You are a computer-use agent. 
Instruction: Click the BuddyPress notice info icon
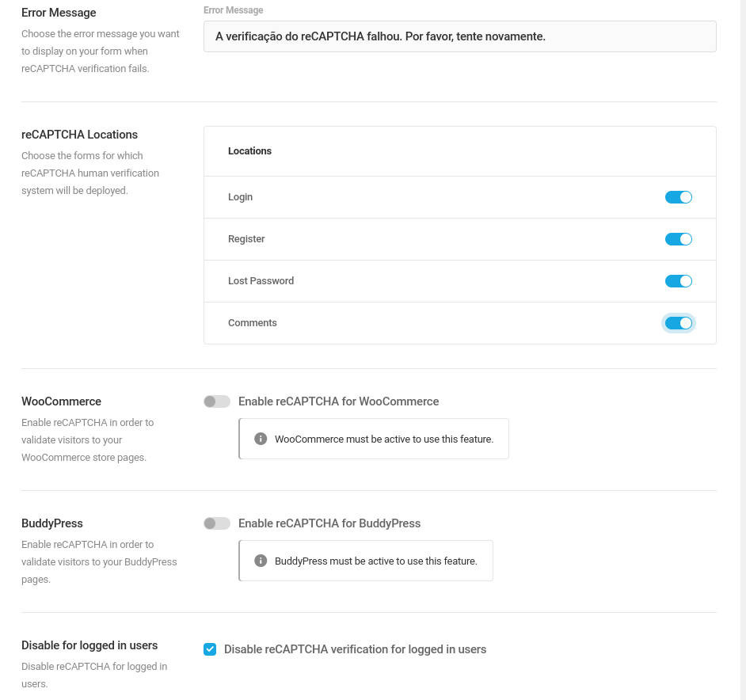coord(261,561)
